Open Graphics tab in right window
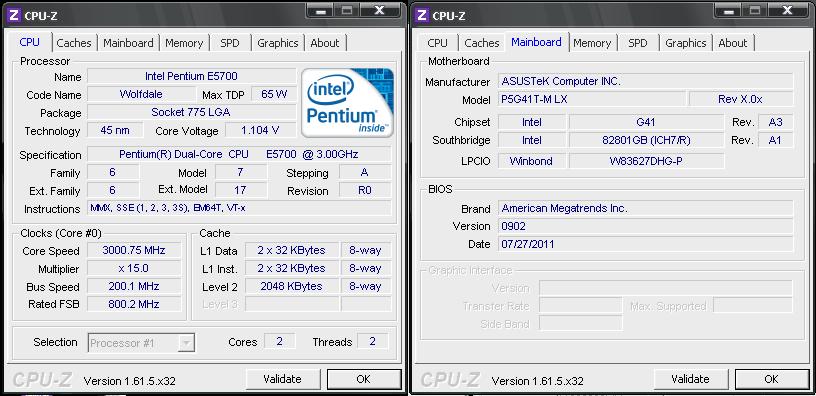The width and height of the screenshot is (816, 396). pos(686,43)
